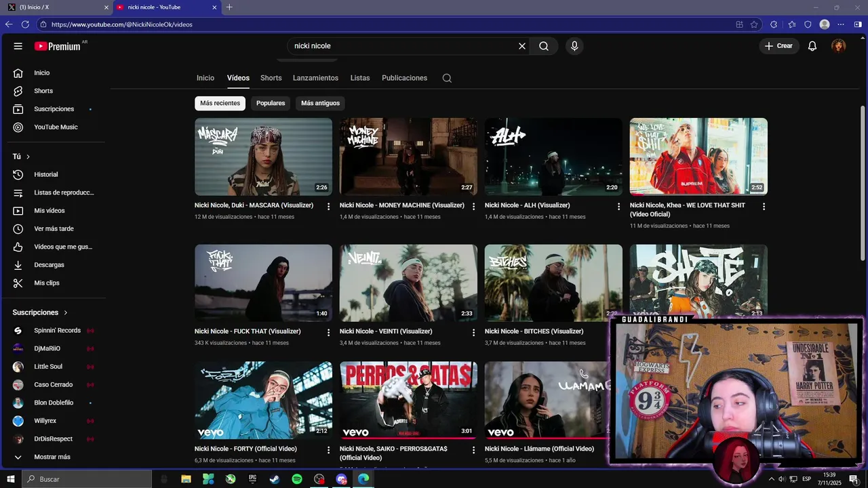Viewport: 868px width, 488px height.
Task: Open more options for FORTY video
Action: point(328,449)
